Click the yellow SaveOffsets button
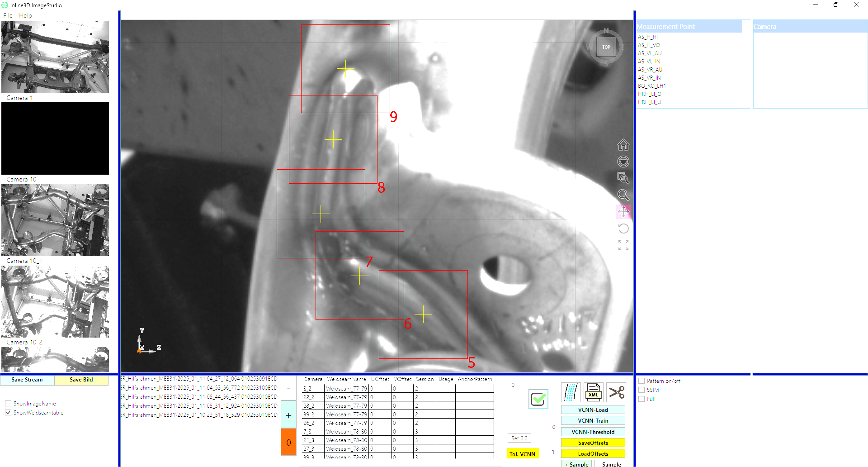 593,443
